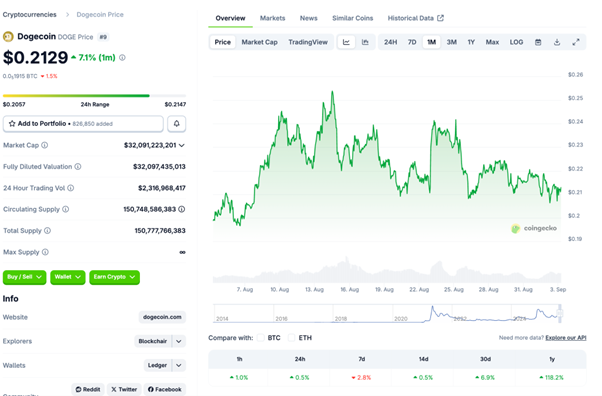Switch to candlestick chart icon

coord(365,42)
